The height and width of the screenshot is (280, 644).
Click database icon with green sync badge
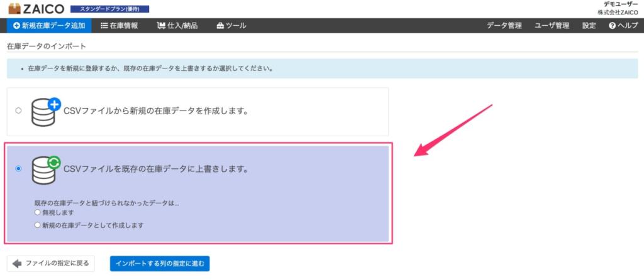[46, 170]
